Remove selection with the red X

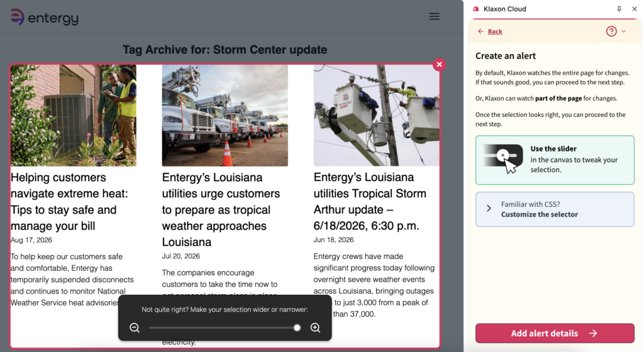(x=439, y=64)
